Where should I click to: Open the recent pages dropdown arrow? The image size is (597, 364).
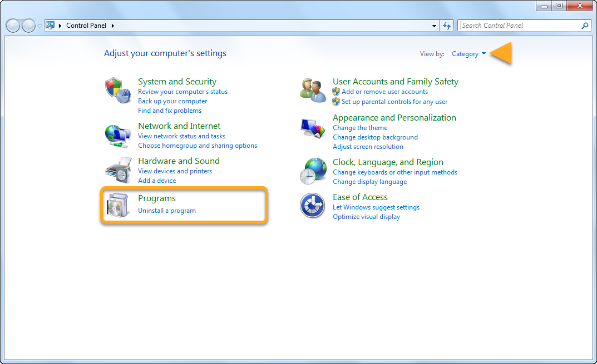tap(40, 26)
